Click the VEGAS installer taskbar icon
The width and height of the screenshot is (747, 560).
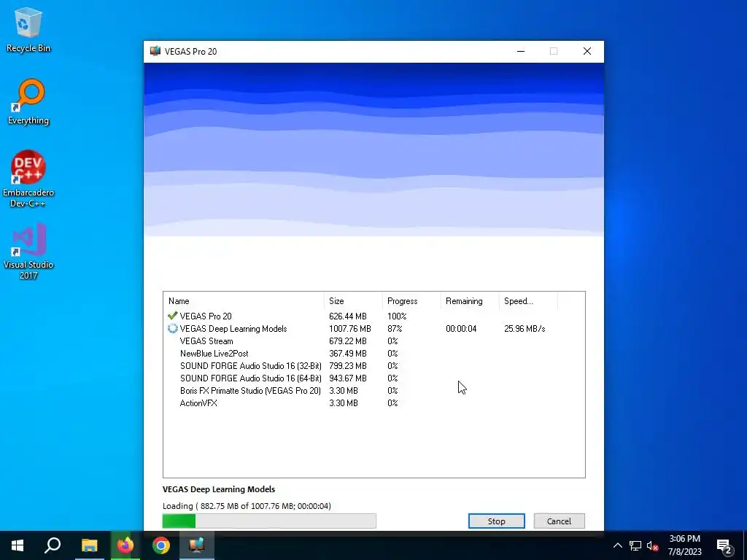(197, 545)
